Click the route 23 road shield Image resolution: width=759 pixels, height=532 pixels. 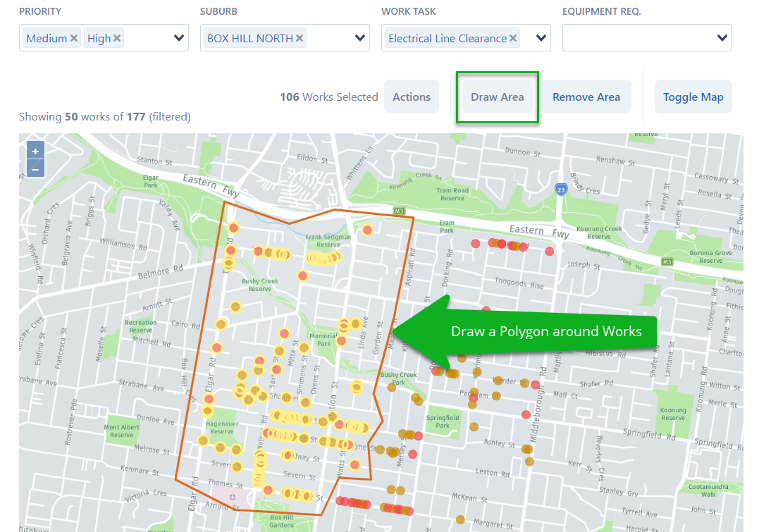point(560,190)
